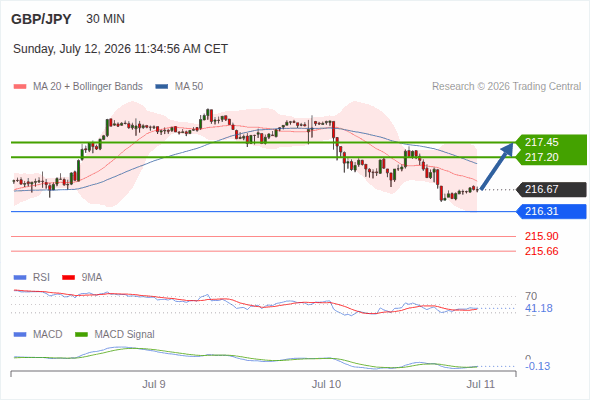Viewport: 590px width, 400px height.
Task: Click the MACD legend label
Action: coord(48,335)
